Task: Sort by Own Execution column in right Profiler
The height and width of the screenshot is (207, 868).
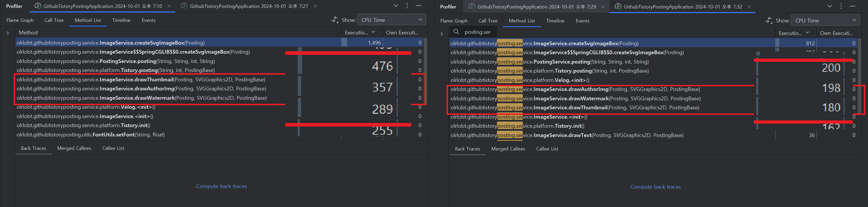Action: (x=837, y=33)
